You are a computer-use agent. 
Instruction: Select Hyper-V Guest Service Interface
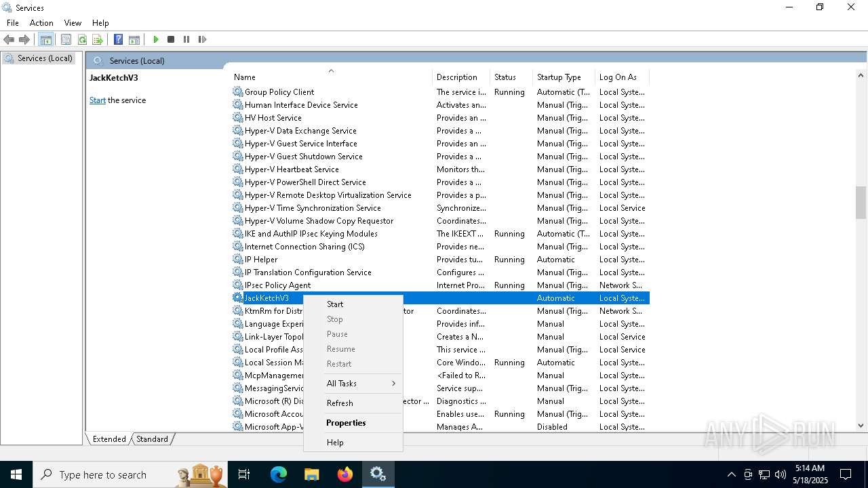coord(440,144)
